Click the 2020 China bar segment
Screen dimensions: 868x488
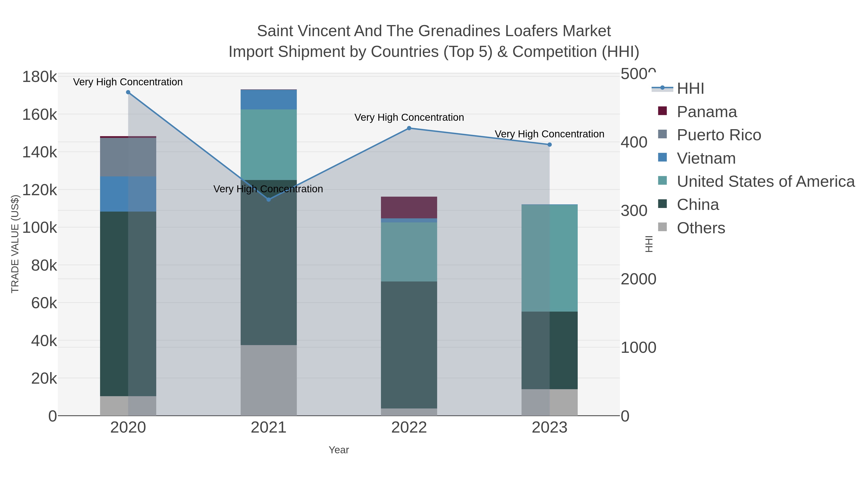128,304
